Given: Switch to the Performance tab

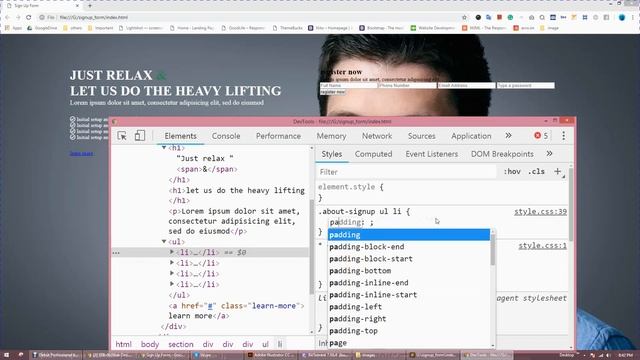Looking at the screenshot, I should click(x=278, y=136).
